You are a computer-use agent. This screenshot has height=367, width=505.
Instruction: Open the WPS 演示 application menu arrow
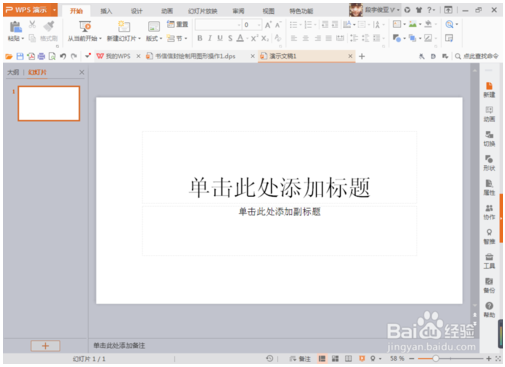(x=54, y=10)
